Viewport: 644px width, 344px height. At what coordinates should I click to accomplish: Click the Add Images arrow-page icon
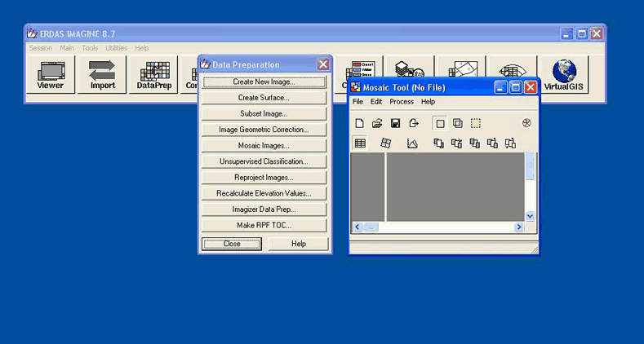point(414,123)
